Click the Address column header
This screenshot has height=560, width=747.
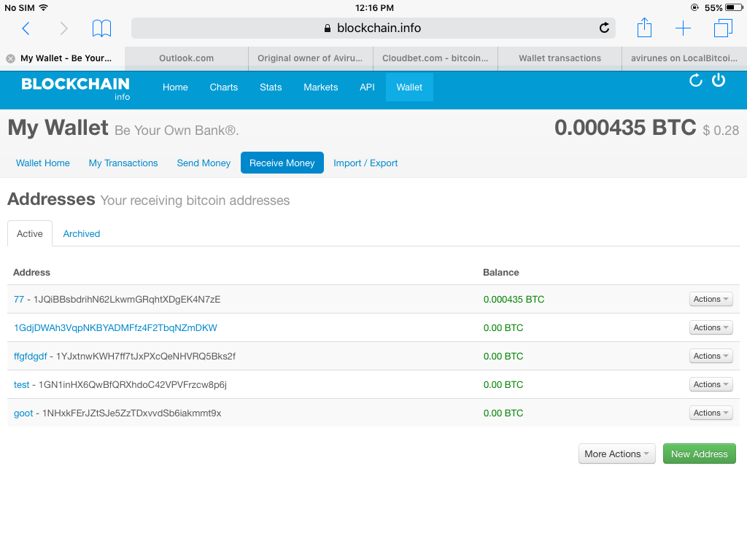coord(31,273)
